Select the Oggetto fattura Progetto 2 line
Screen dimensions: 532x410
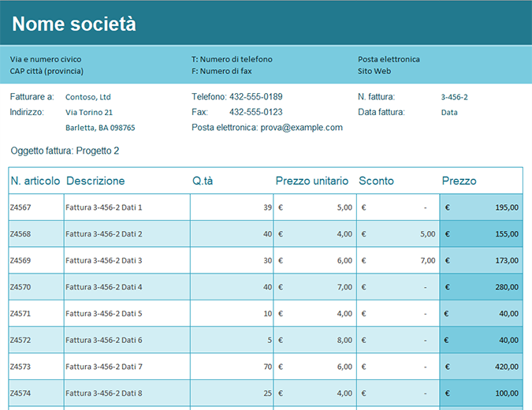click(x=65, y=151)
